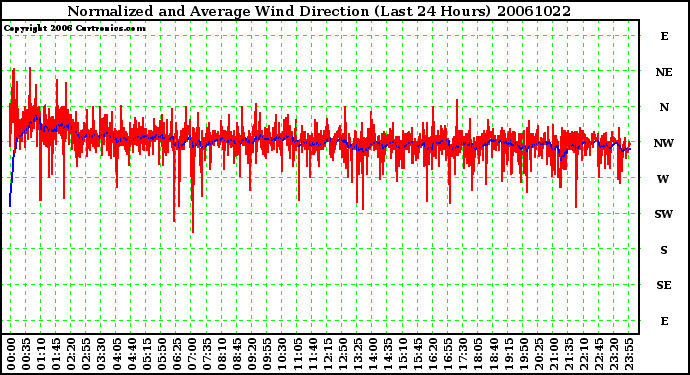Click the 08:45 time label
Screen dimensions: 690x375
click(237, 354)
